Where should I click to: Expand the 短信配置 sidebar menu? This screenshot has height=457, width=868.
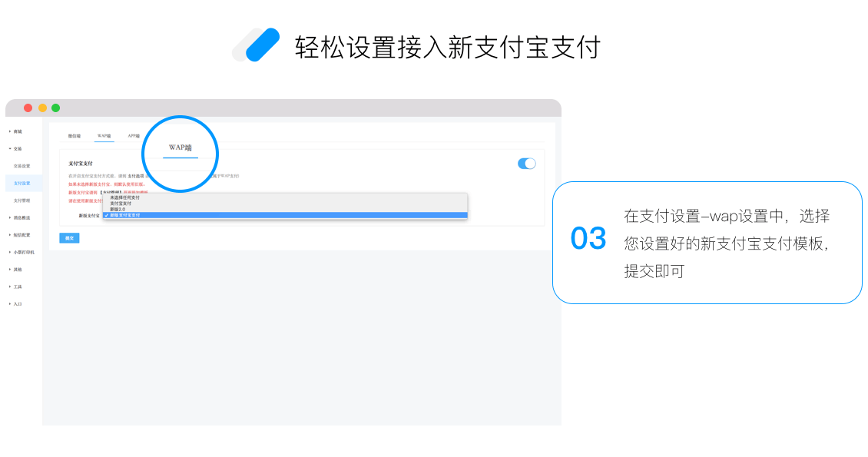(x=21, y=235)
